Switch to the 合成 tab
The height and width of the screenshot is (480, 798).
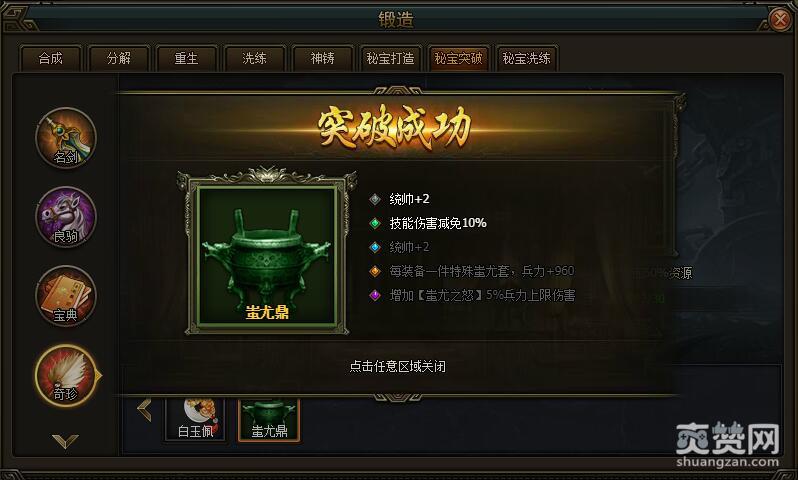(x=50, y=59)
